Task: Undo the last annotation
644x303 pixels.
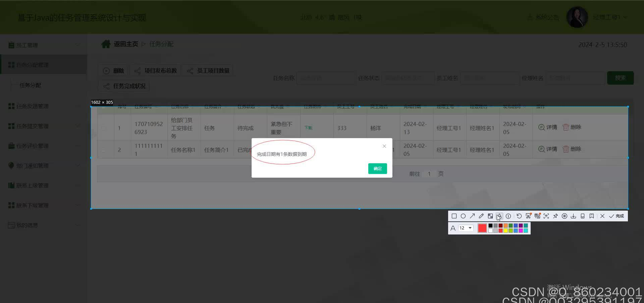Action: click(x=519, y=216)
